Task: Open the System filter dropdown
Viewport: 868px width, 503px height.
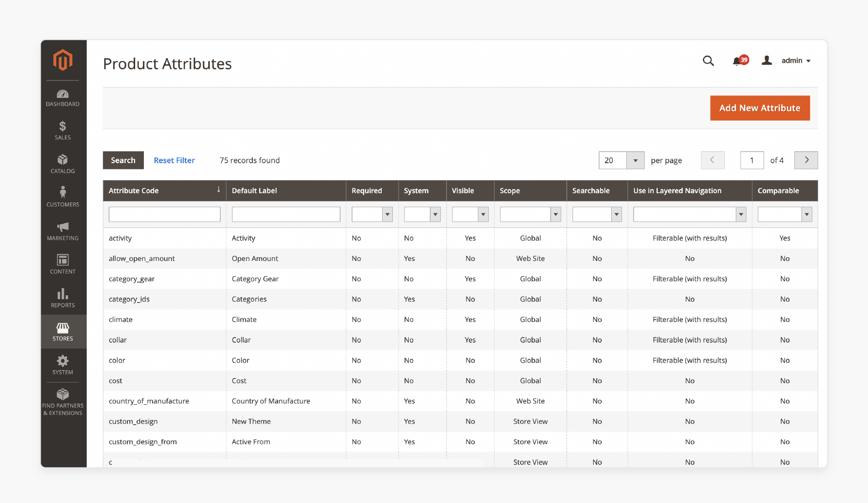Action: [422, 214]
